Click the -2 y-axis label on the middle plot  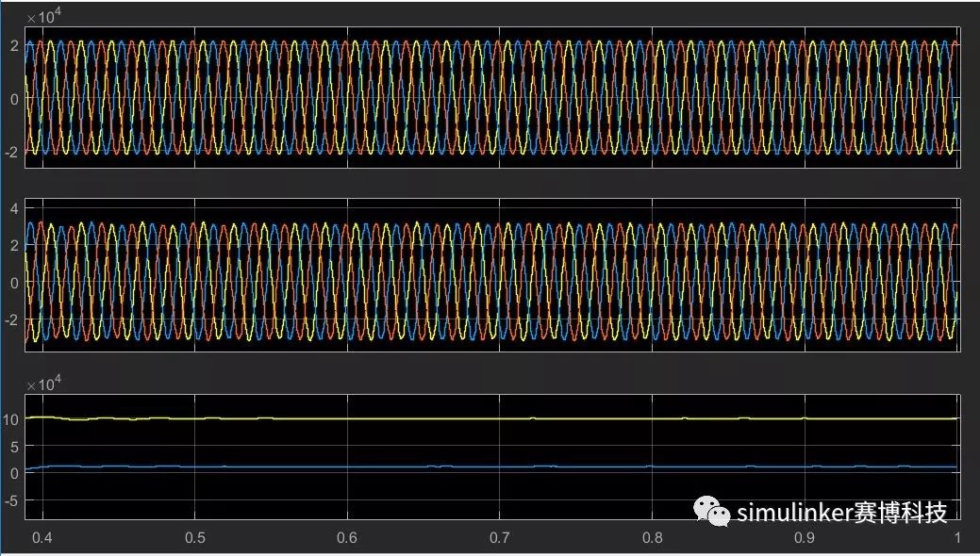[x=12, y=319]
